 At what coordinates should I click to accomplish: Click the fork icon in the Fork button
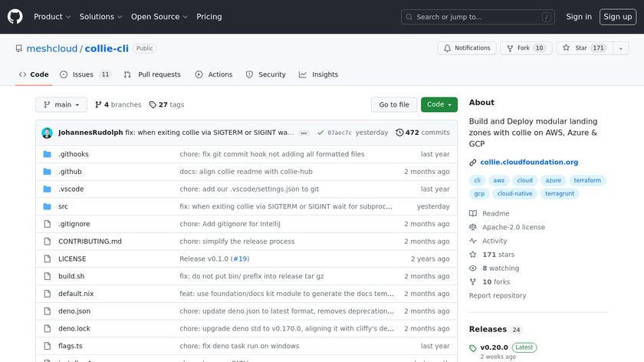tap(510, 48)
